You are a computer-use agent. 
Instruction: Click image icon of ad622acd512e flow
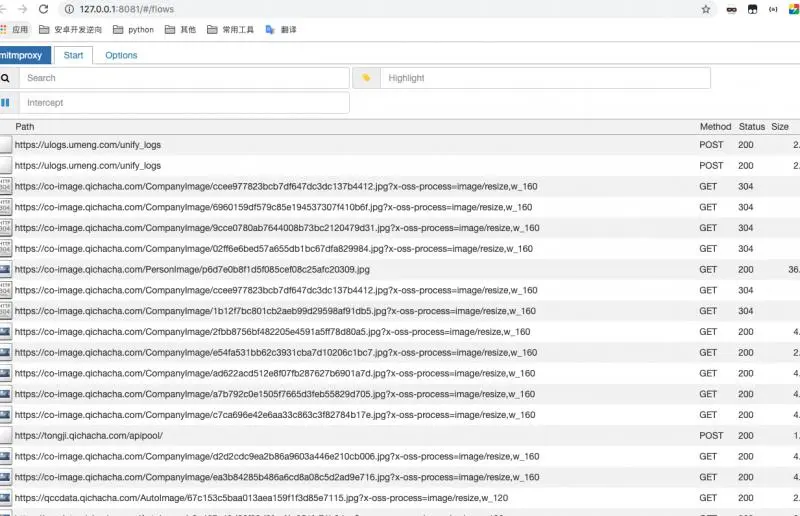(x=5, y=373)
